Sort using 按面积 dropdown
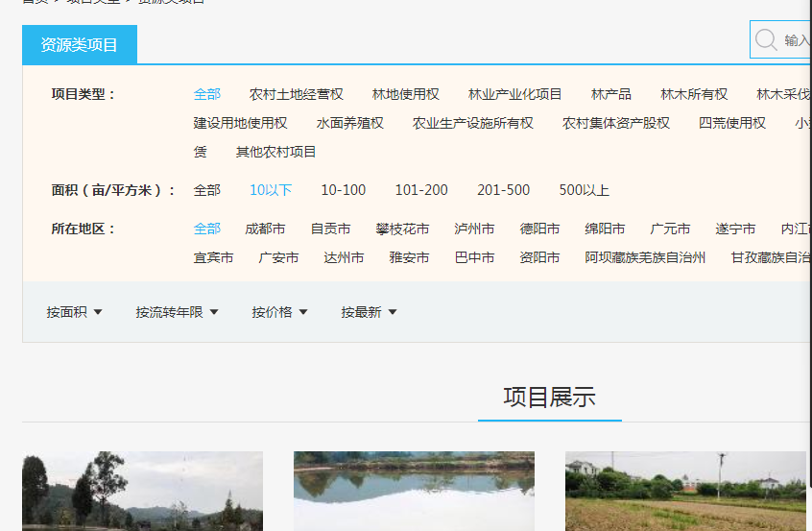The width and height of the screenshot is (812, 531). coord(74,312)
